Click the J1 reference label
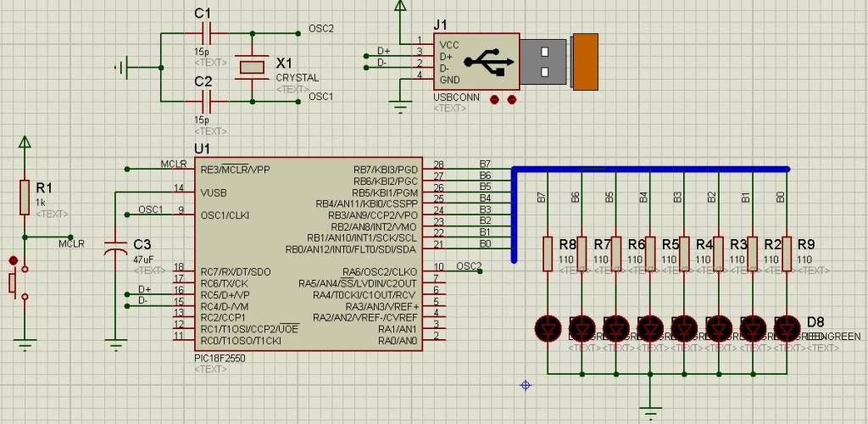This screenshot has width=868, height=424. [x=440, y=25]
